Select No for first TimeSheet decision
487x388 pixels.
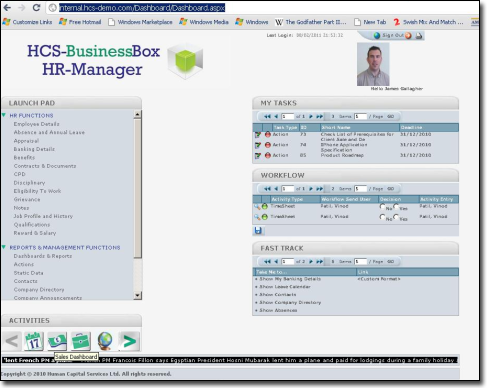382,206
